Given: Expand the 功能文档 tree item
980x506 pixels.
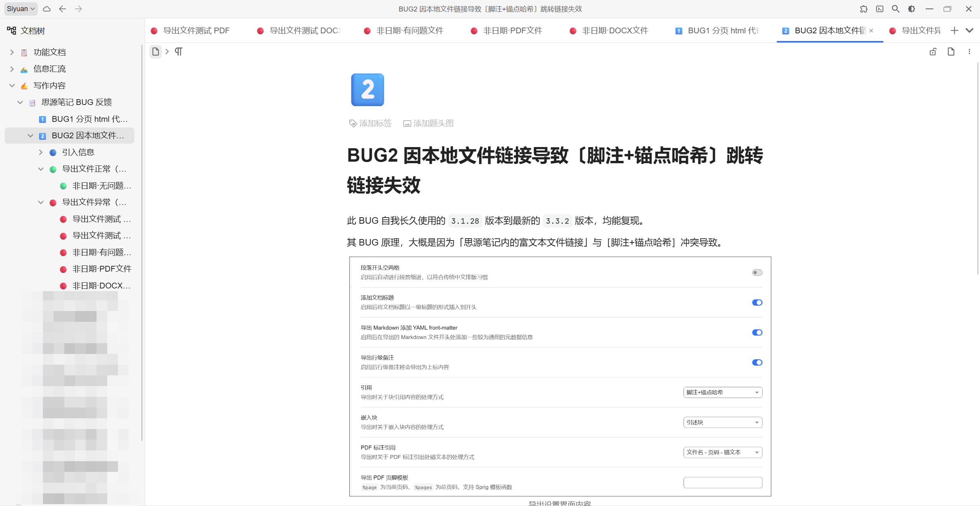Looking at the screenshot, I should click(x=11, y=52).
